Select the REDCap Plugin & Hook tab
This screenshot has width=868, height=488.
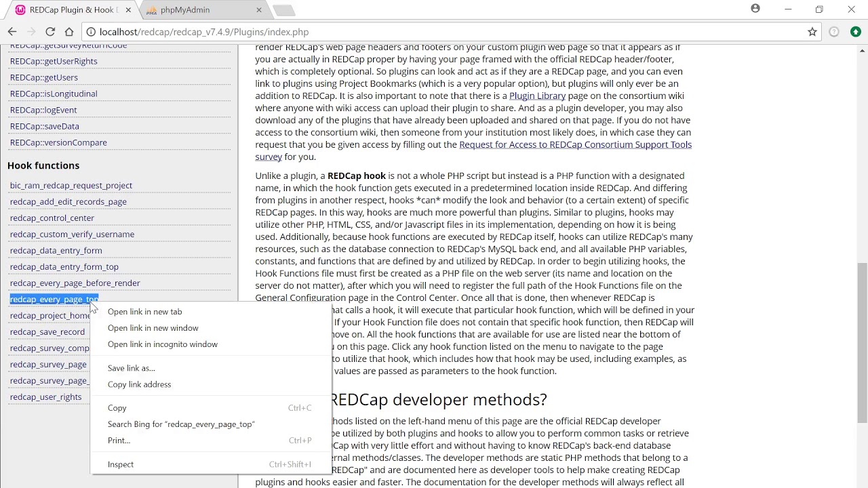pyautogui.click(x=73, y=10)
